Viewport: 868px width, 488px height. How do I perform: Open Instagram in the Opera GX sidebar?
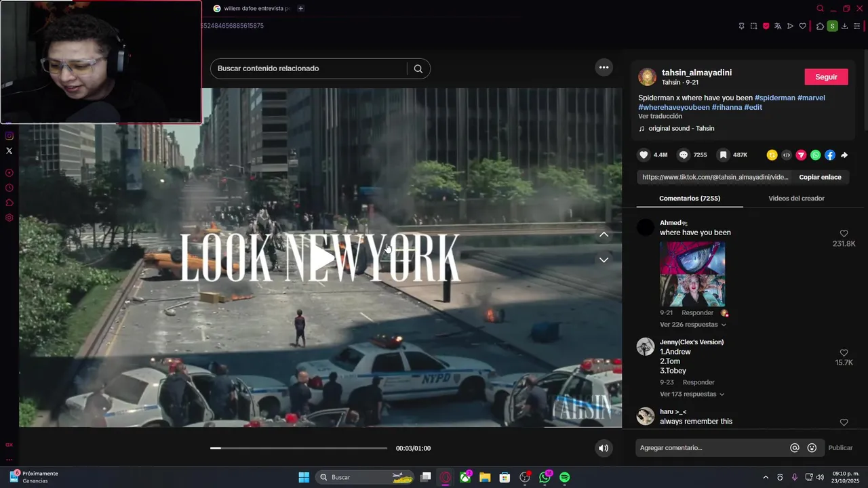[x=9, y=136]
